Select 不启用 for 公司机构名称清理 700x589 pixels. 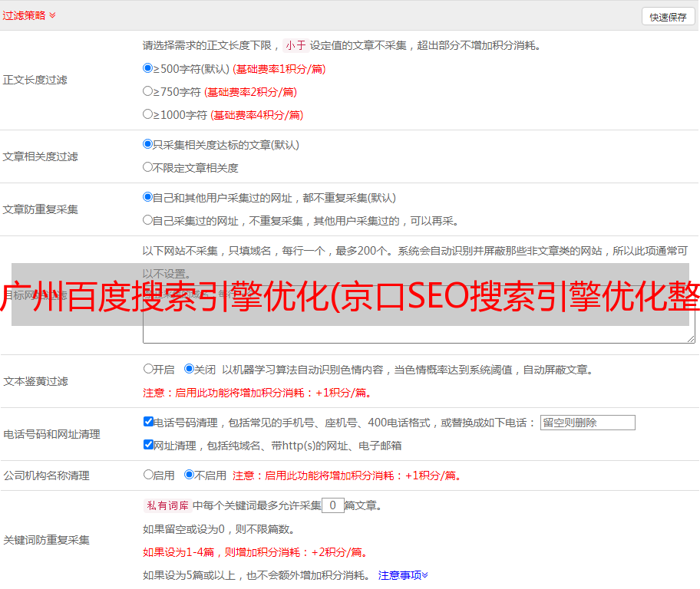tap(190, 475)
